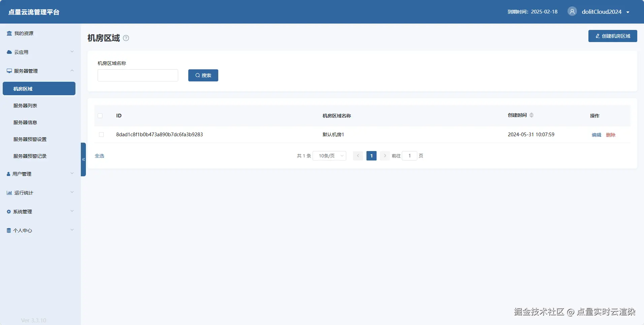Click the person icon beside 用户管理
644x325 pixels.
pos(8,174)
